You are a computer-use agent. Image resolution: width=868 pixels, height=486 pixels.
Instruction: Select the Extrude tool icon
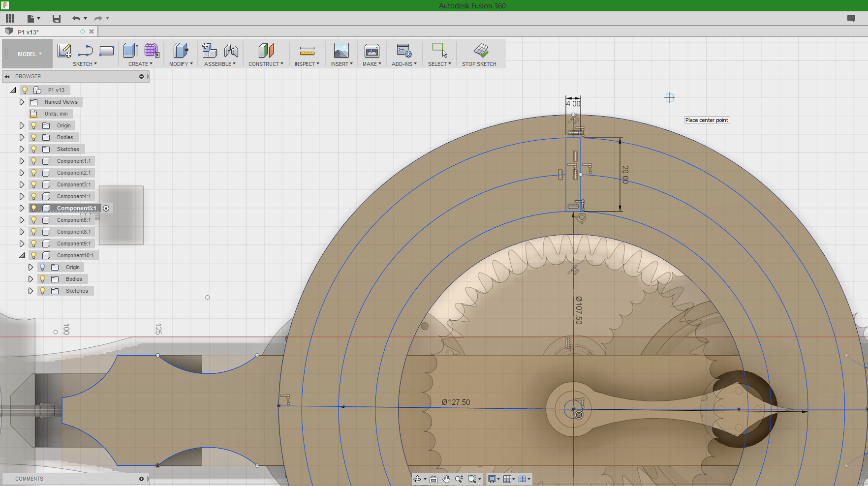pyautogui.click(x=130, y=51)
